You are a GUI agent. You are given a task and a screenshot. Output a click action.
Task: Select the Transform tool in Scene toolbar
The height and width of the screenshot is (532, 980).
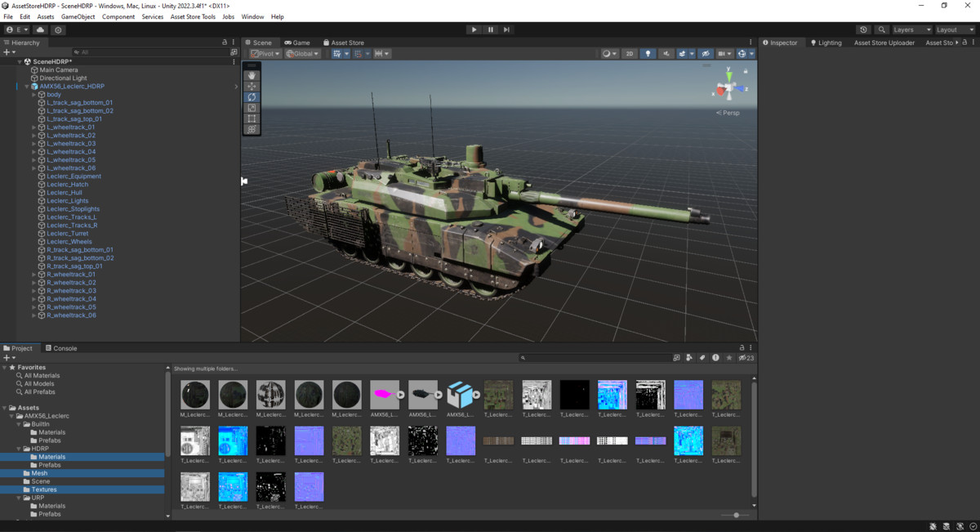click(252, 129)
